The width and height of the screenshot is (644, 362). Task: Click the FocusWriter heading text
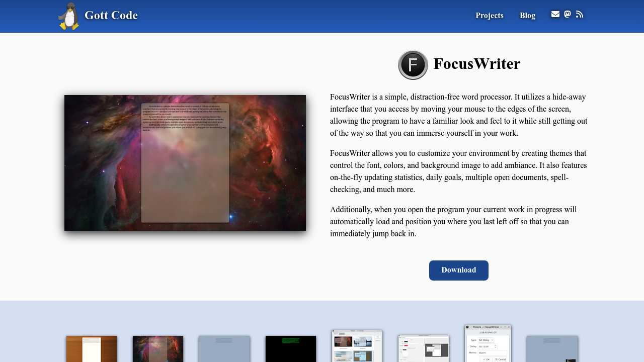476,64
